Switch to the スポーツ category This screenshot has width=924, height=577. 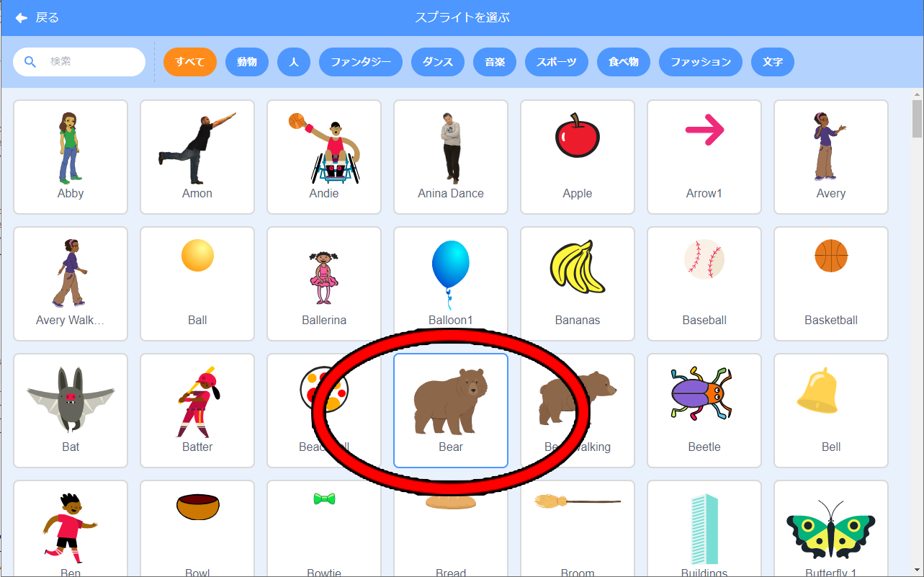[557, 62]
